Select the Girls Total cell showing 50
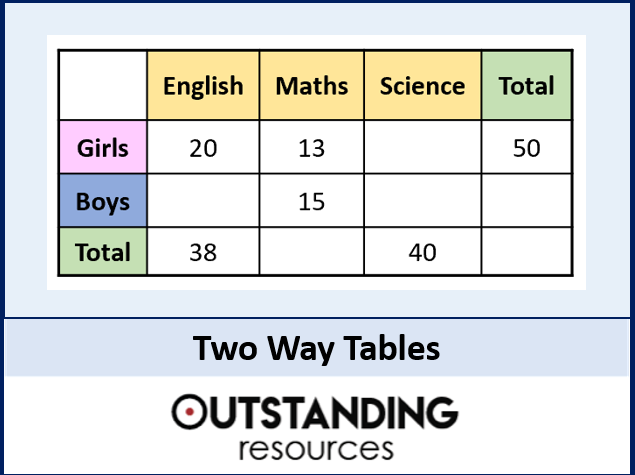 point(527,147)
